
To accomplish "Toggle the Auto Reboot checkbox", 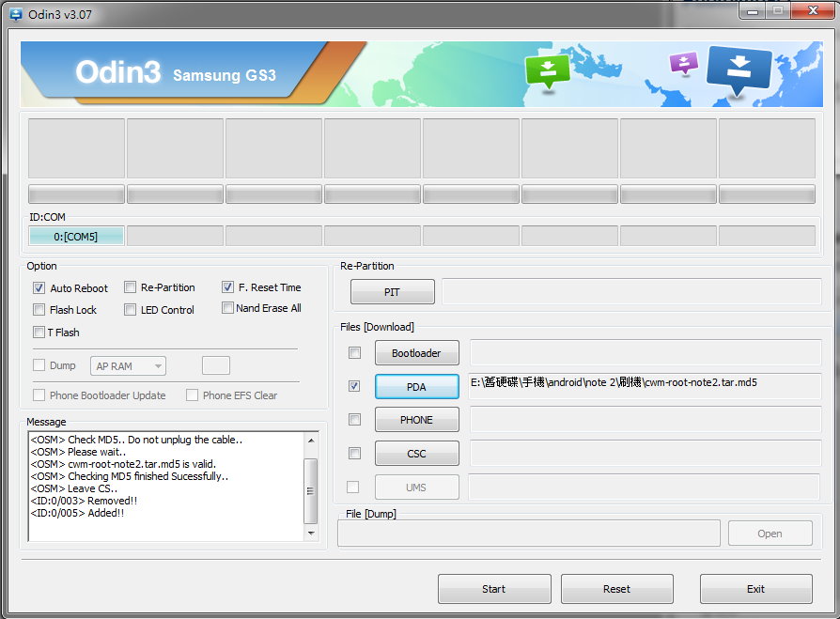I will point(39,288).
